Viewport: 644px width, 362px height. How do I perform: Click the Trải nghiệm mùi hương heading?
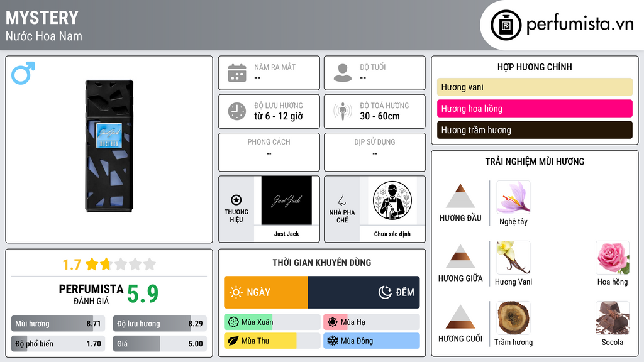(535, 162)
